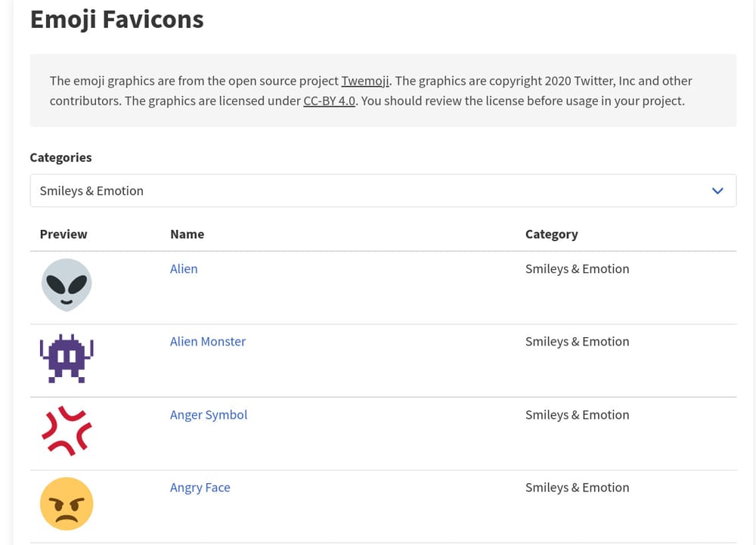
Task: Click the Alien emoji preview image
Action: click(x=67, y=285)
